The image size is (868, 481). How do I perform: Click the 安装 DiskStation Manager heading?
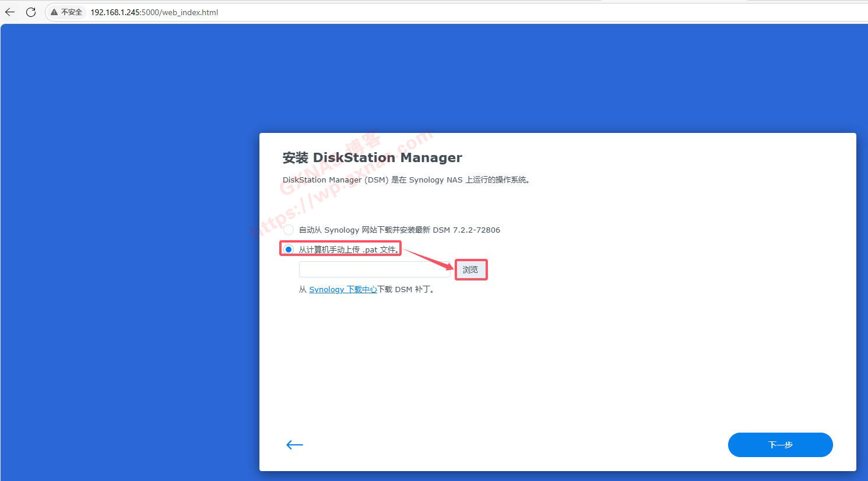(x=372, y=158)
